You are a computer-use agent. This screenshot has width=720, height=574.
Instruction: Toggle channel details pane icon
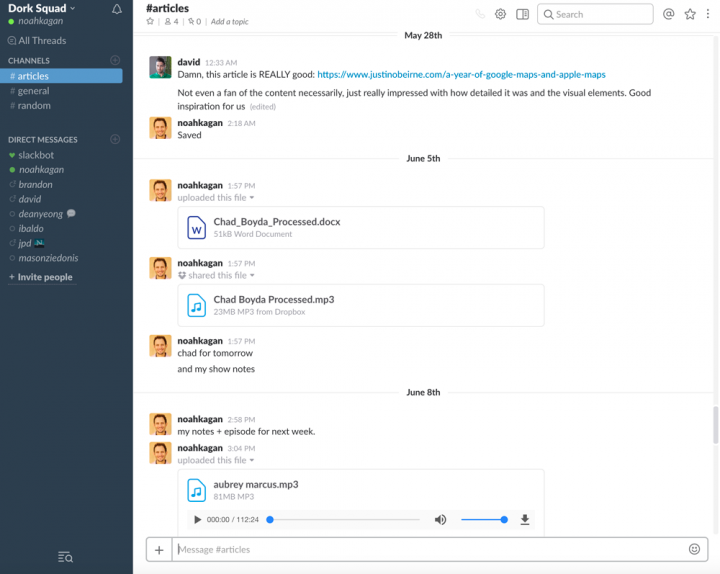click(x=523, y=14)
